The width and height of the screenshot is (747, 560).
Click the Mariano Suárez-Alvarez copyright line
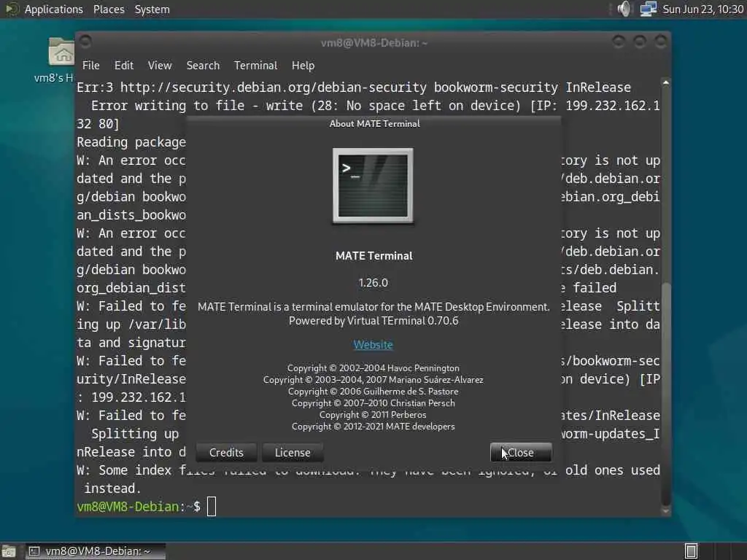point(373,379)
